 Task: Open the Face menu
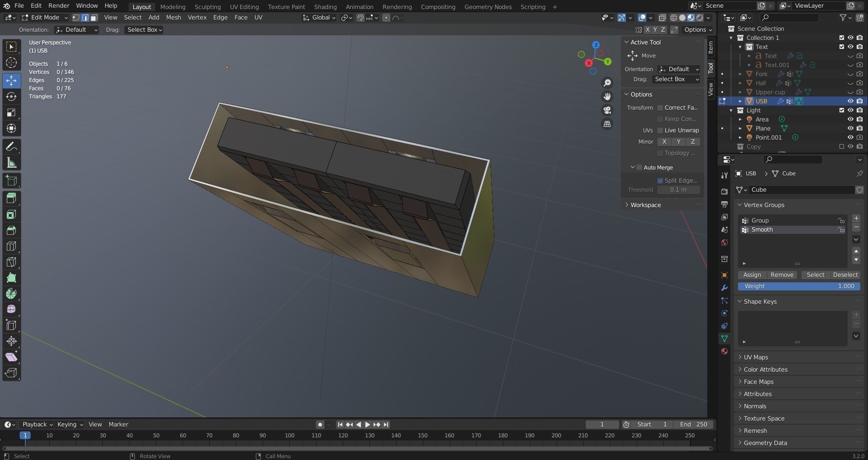[241, 18]
